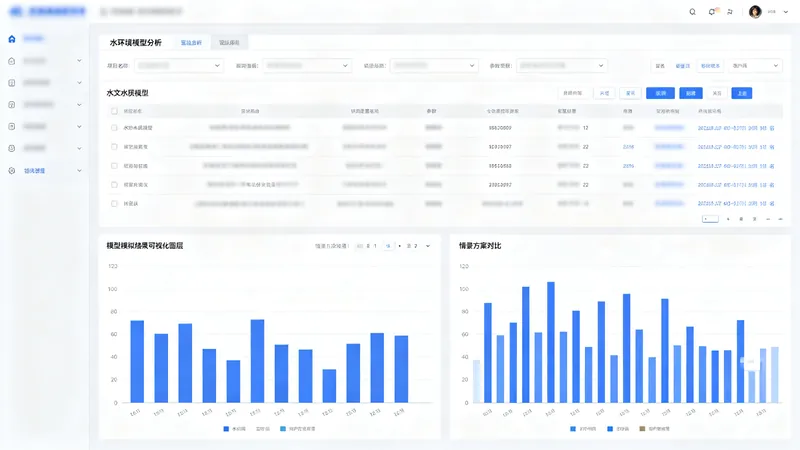Tick the checkbox of the first table row
Image resolution: width=800 pixels, height=450 pixels.
click(x=114, y=128)
